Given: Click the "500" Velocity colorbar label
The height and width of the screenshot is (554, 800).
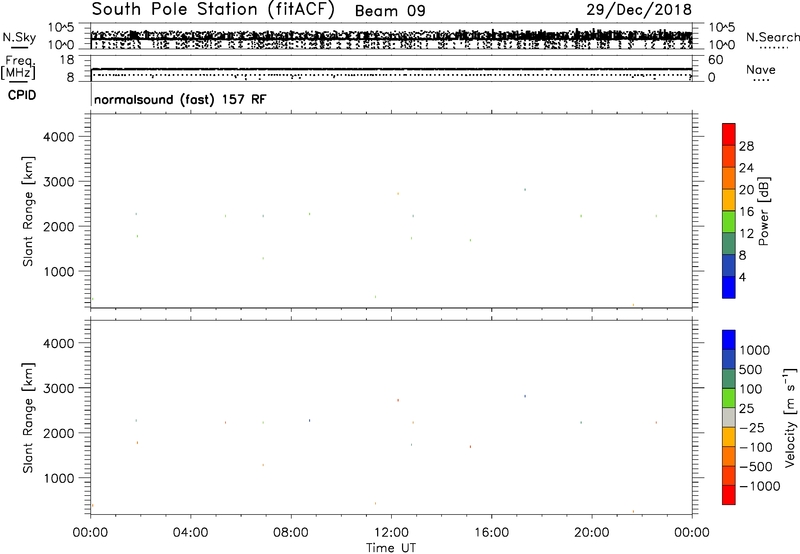Looking at the screenshot, I should pyautogui.click(x=751, y=370).
